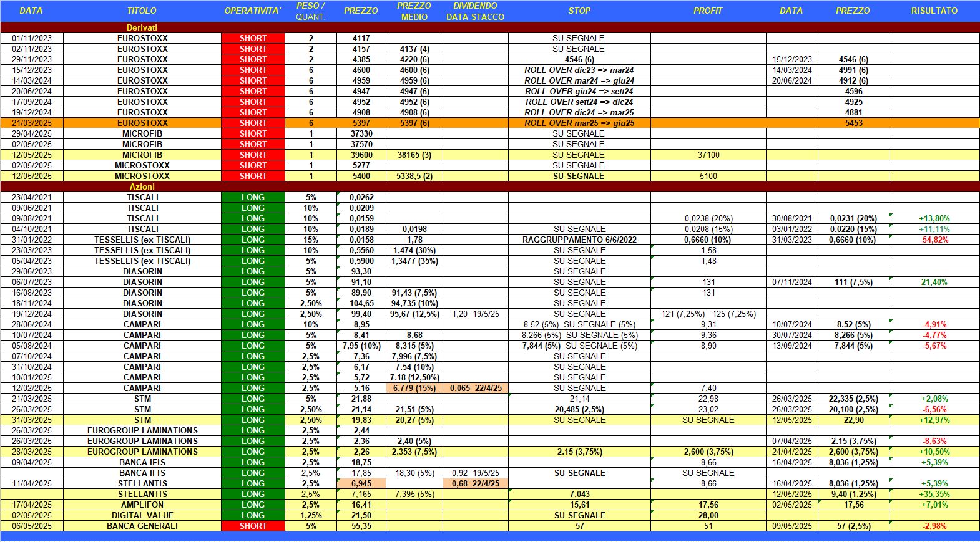980x542 pixels.
Task: Click highlighted average price 6,779 (15%)
Action: (x=414, y=388)
